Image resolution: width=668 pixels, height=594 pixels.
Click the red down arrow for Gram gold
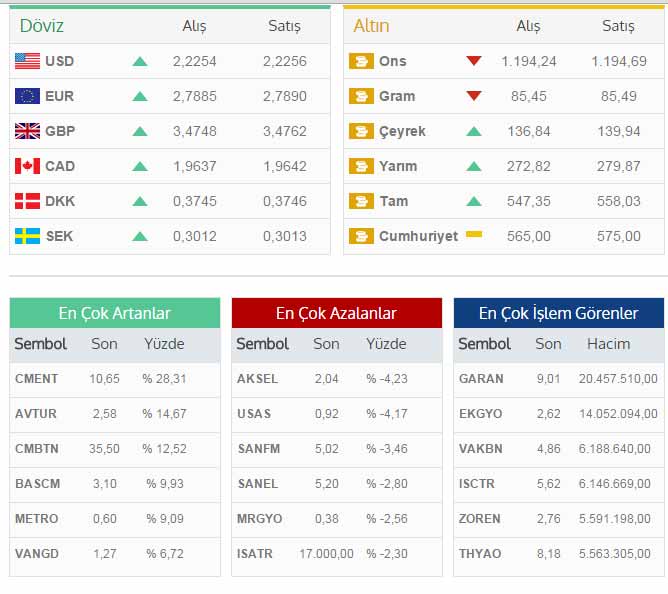click(474, 96)
